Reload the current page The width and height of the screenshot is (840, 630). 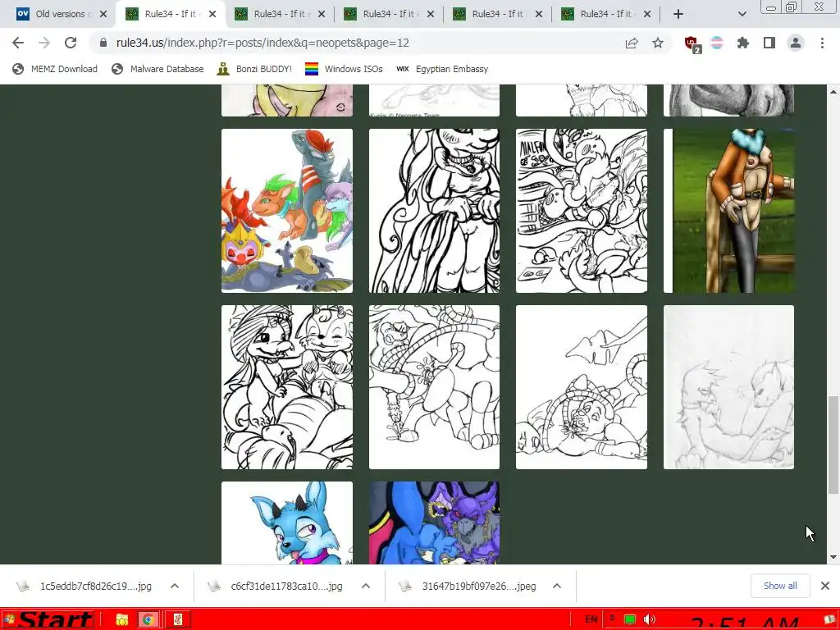pyautogui.click(x=71, y=43)
